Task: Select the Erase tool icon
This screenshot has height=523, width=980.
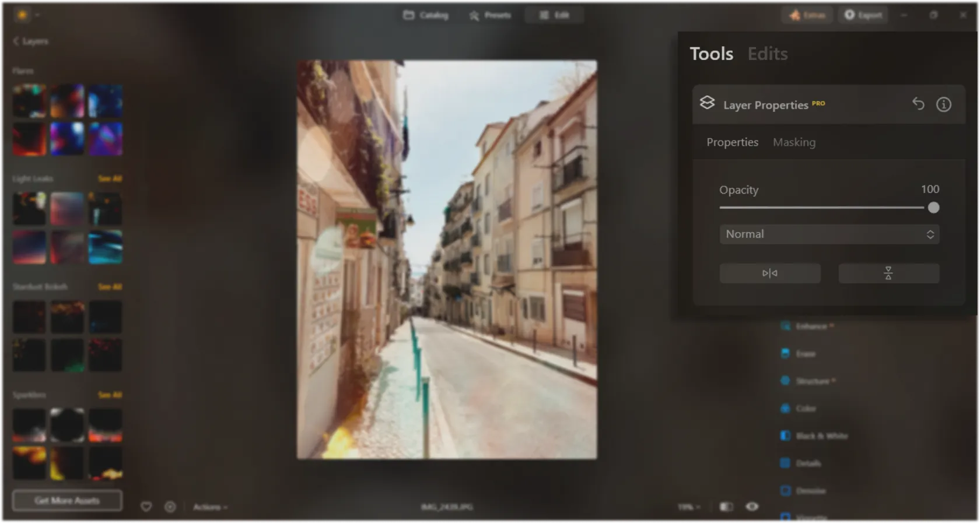Action: pyautogui.click(x=786, y=353)
